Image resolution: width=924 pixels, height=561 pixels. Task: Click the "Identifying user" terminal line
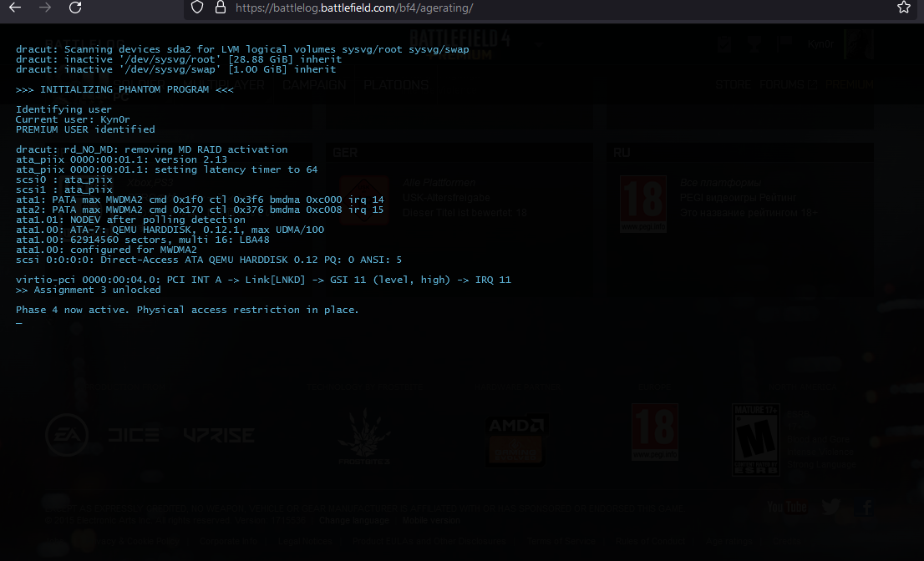pyautogui.click(x=63, y=109)
